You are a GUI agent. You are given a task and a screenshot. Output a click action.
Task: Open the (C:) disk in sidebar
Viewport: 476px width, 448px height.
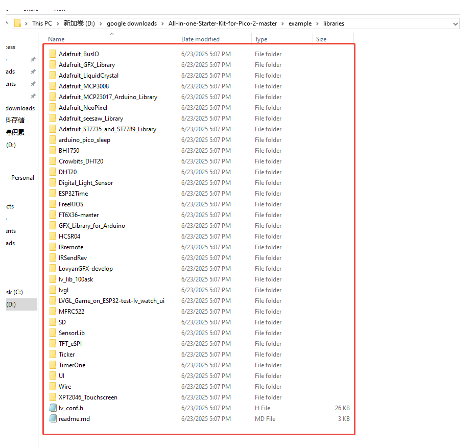pos(15,292)
